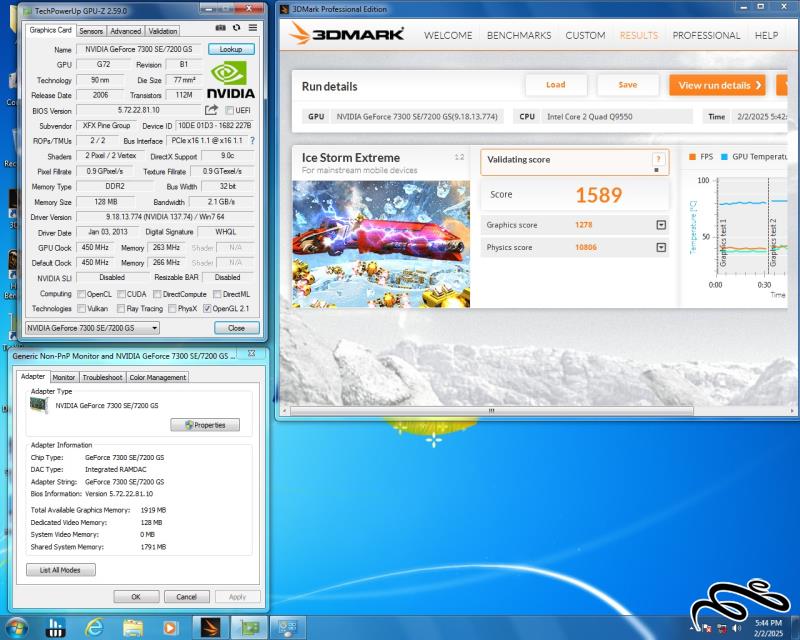The width and height of the screenshot is (800, 640).
Task: Click the blue GPU Temperature legend swatch
Action: pyautogui.click(x=724, y=157)
